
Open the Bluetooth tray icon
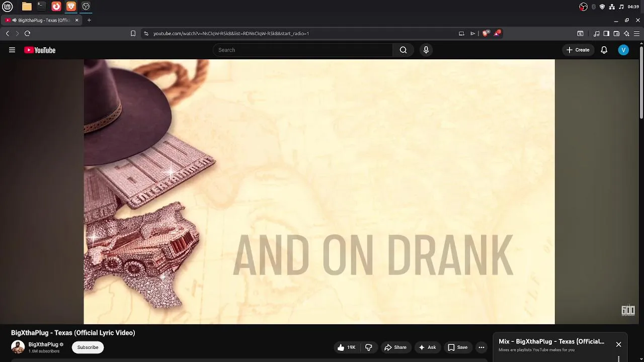tap(594, 7)
